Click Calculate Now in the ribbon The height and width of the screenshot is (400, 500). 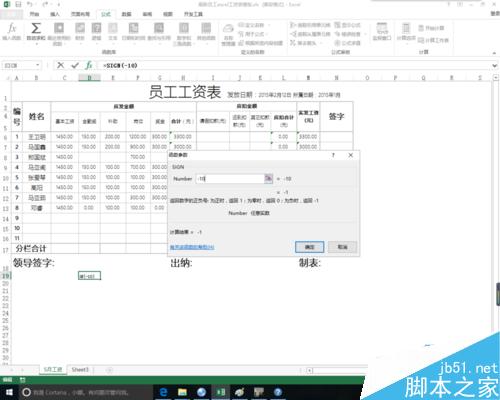click(431, 28)
